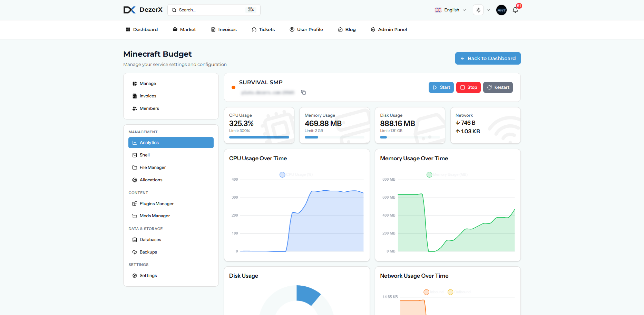Open the notifications bell
644x315 pixels.
click(515, 10)
